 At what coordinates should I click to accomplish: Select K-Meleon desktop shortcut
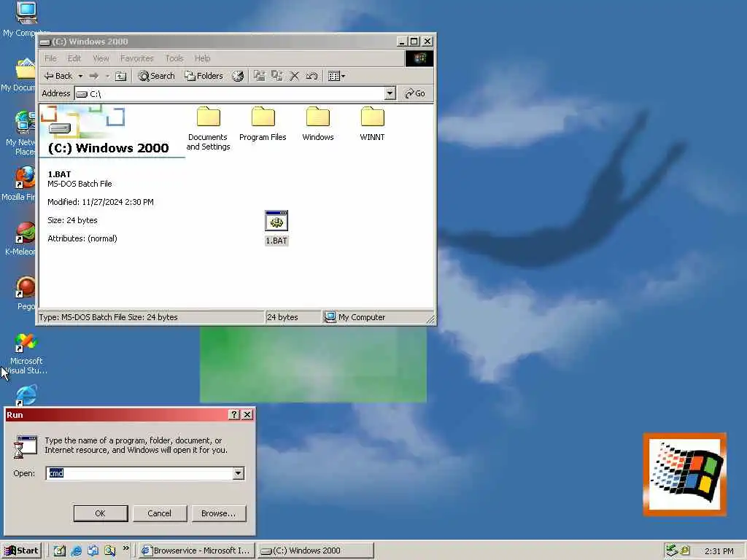(20, 238)
